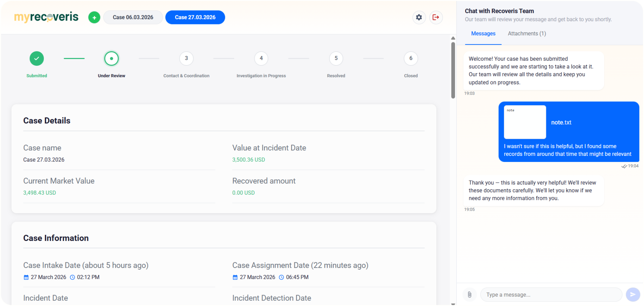The height and width of the screenshot is (306, 644).
Task: Click the Case name value Case 27.03.2026
Action: 44,160
